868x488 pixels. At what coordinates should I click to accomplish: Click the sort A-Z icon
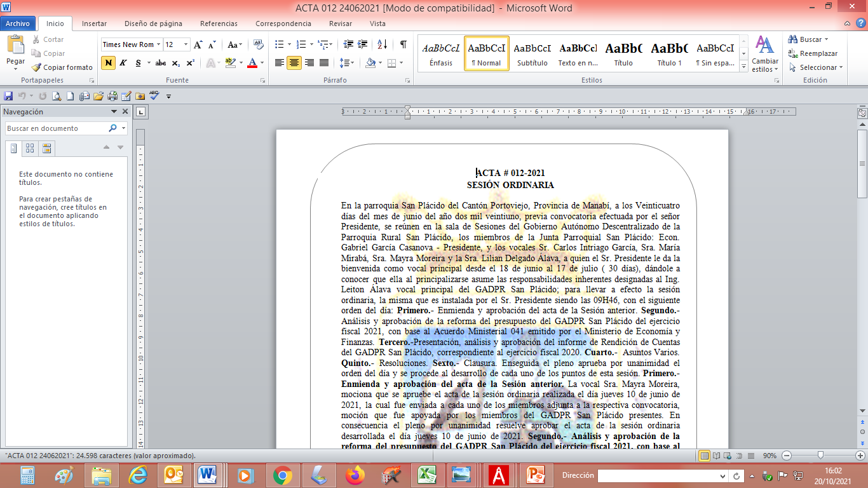click(x=382, y=44)
